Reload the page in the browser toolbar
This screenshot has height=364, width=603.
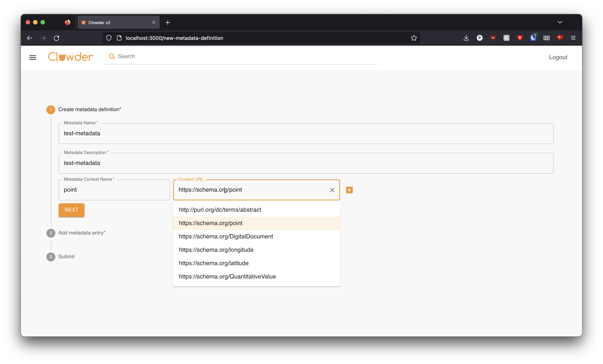pyautogui.click(x=56, y=38)
